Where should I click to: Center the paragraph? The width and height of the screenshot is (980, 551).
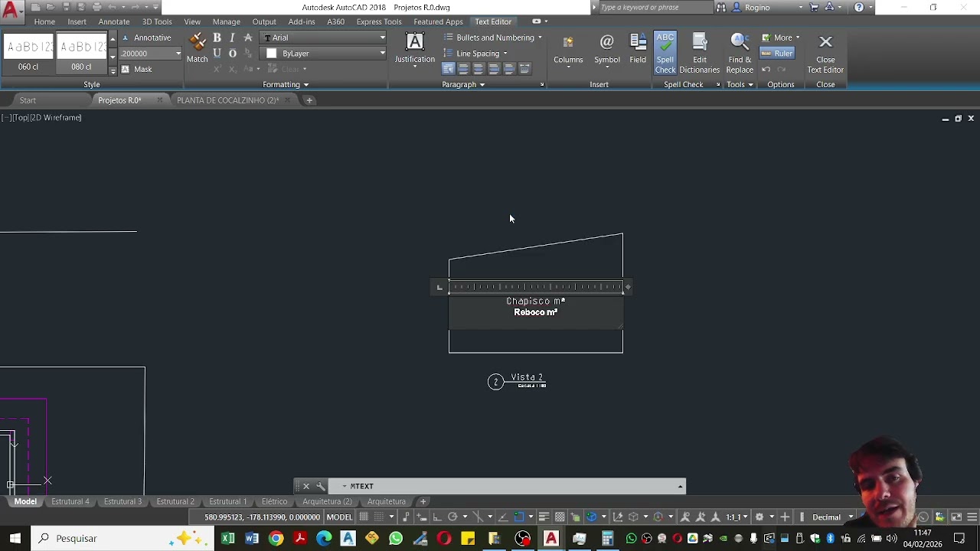tap(479, 69)
